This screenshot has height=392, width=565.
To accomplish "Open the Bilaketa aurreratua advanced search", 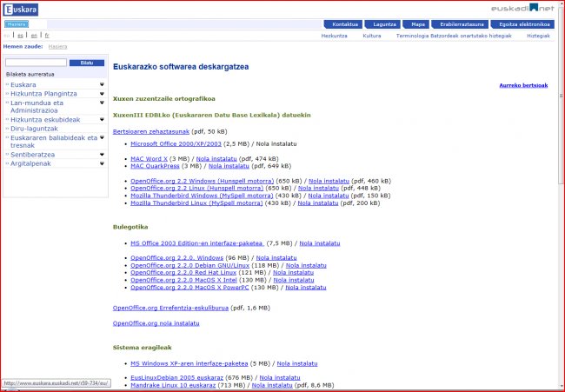I will click(x=29, y=74).
